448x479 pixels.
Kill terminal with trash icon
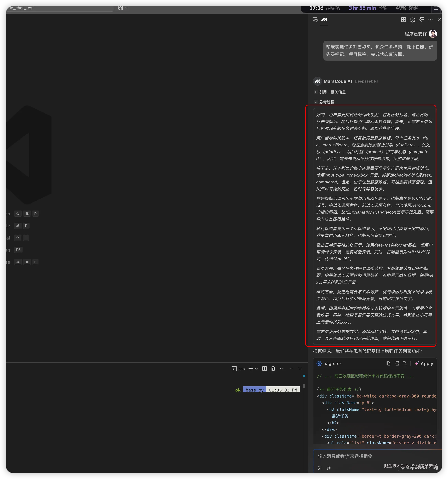[273, 368]
